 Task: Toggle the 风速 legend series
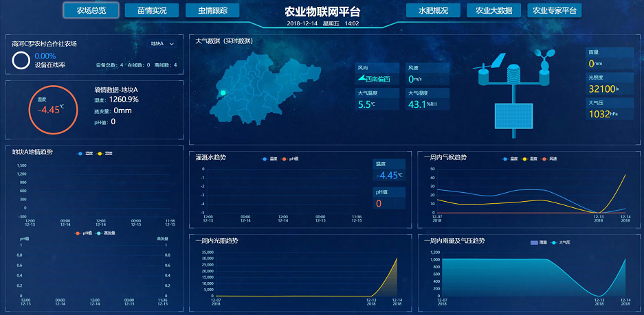pos(550,159)
